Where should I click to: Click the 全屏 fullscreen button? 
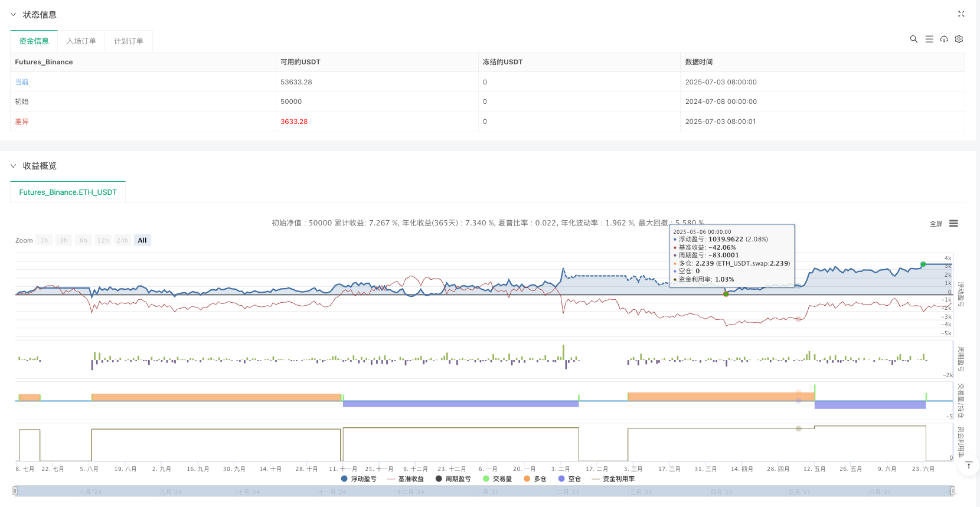pos(936,224)
